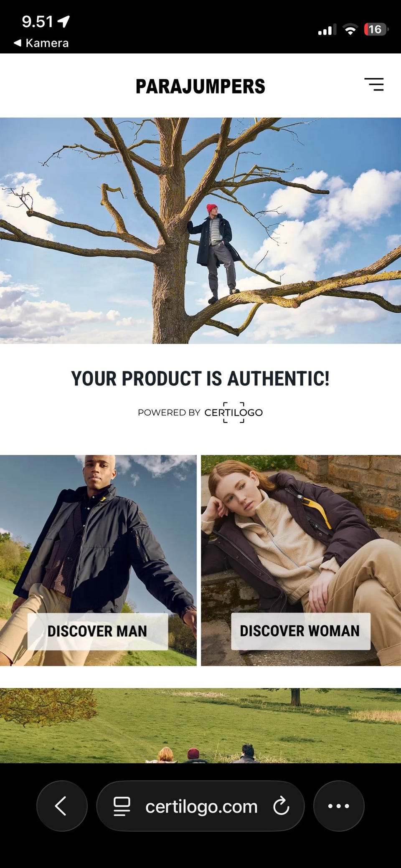
Task: Tap the woman in fleece jacket photo
Action: pos(301,560)
